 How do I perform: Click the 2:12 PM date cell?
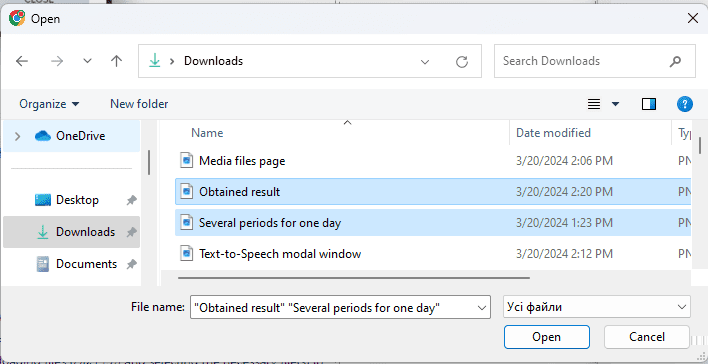564,254
